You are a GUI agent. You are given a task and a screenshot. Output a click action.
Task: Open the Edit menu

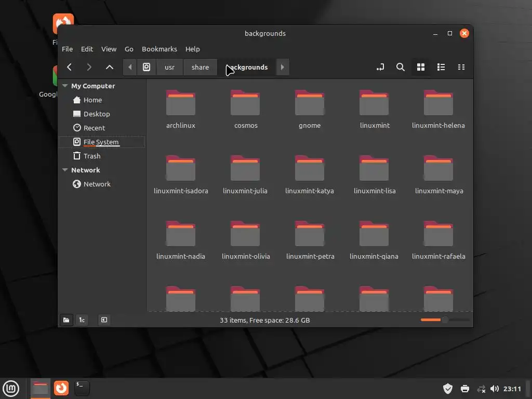point(87,49)
